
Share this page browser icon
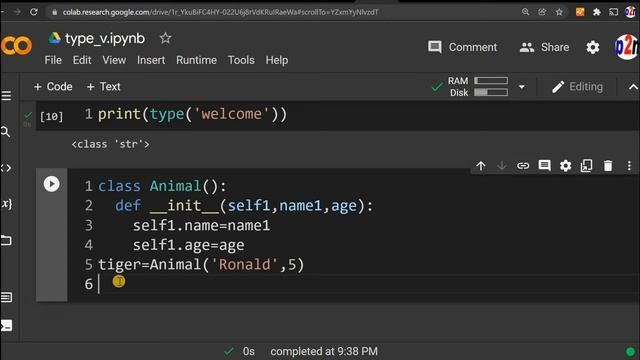[x=542, y=12]
